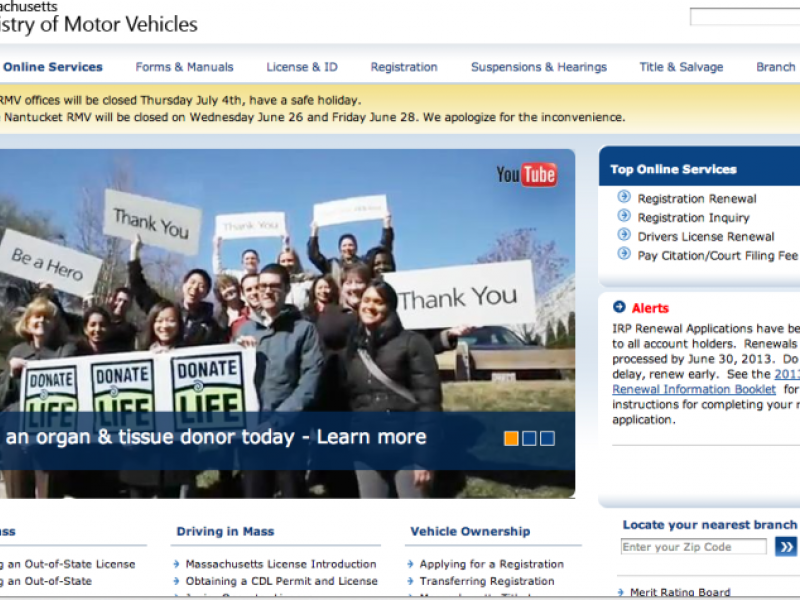Open the Title & Salvage menu

point(682,67)
